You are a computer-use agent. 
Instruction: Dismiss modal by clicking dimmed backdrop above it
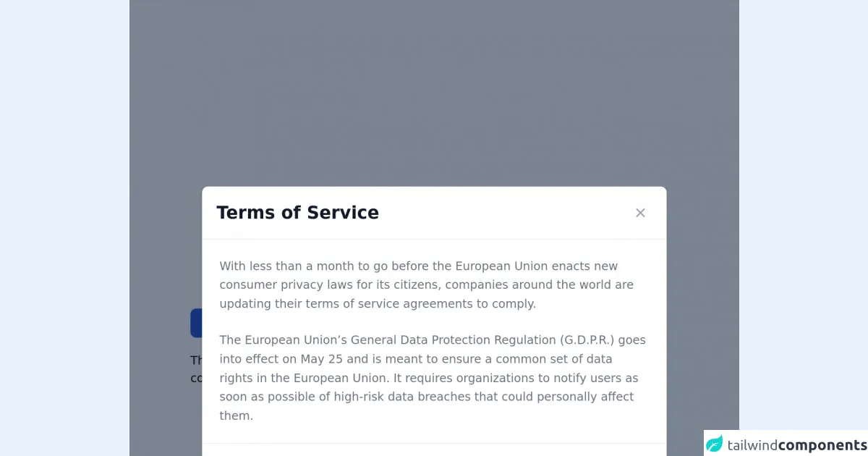[434, 94]
